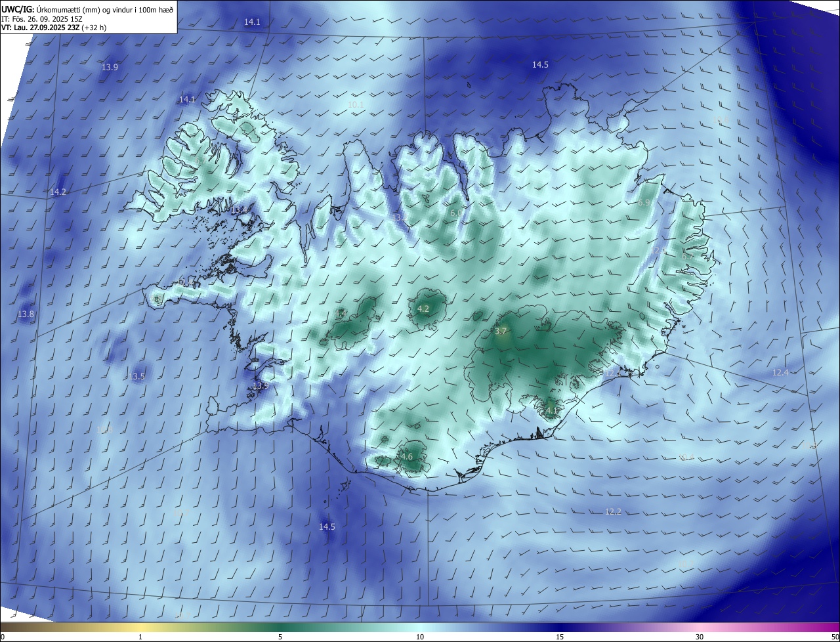
Task: Click the colorbar tick label 1
Action: point(140,637)
